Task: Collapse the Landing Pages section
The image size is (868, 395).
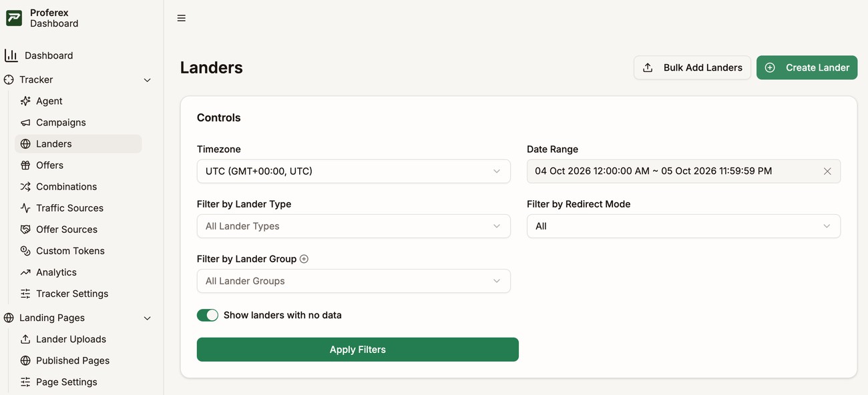Action: click(148, 318)
